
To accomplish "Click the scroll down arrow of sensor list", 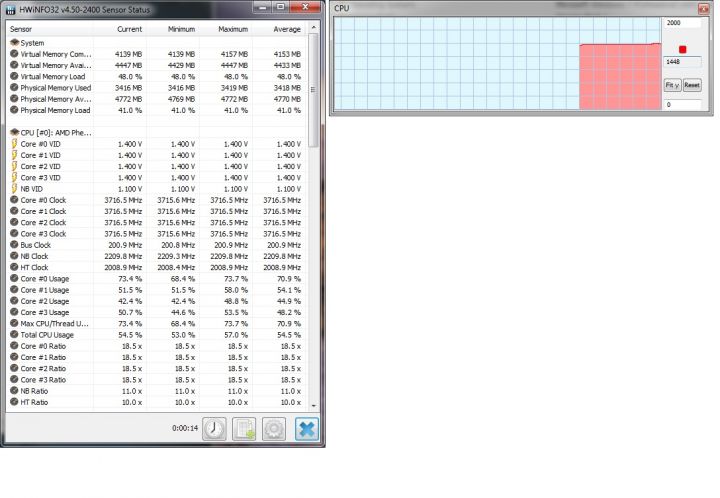I will (314, 406).
